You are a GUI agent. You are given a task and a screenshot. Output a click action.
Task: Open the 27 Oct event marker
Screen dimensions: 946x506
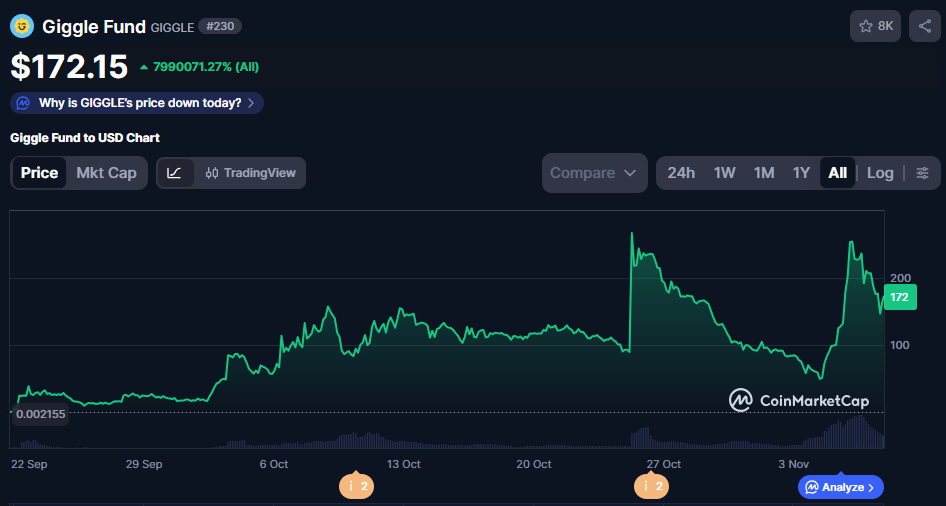click(x=655, y=487)
